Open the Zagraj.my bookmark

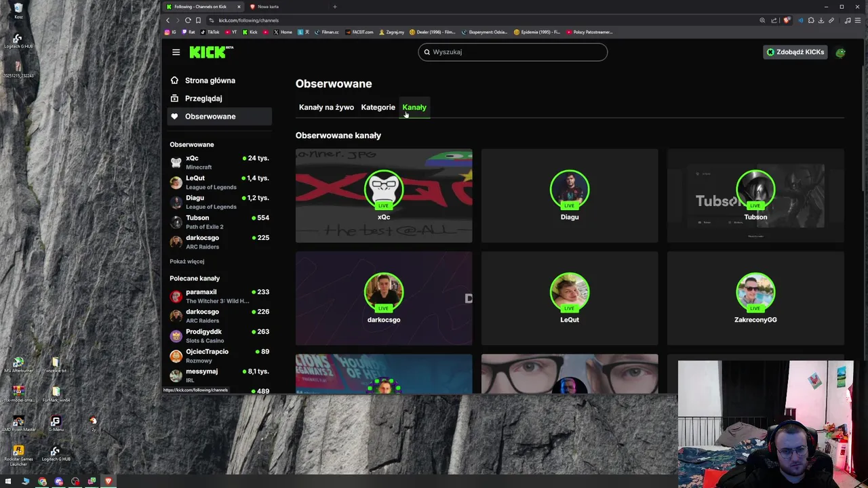(x=392, y=32)
